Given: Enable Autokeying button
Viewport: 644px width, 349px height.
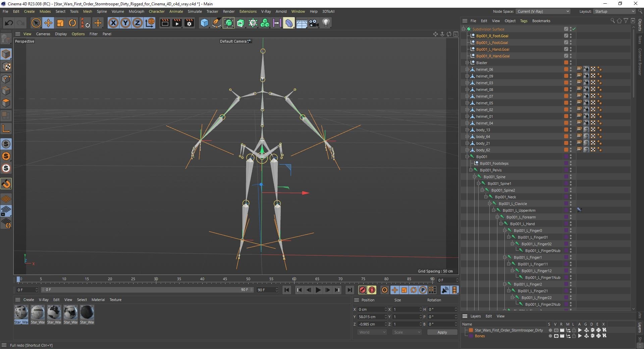Looking at the screenshot, I should coord(372,290).
